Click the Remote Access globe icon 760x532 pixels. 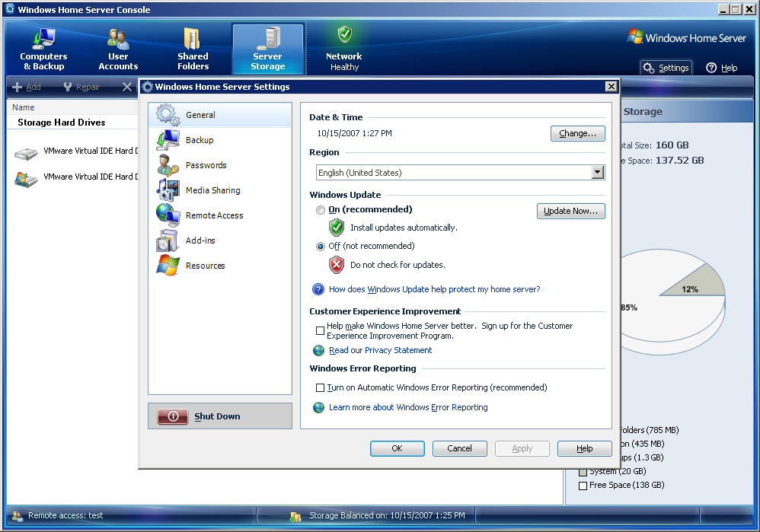(168, 215)
